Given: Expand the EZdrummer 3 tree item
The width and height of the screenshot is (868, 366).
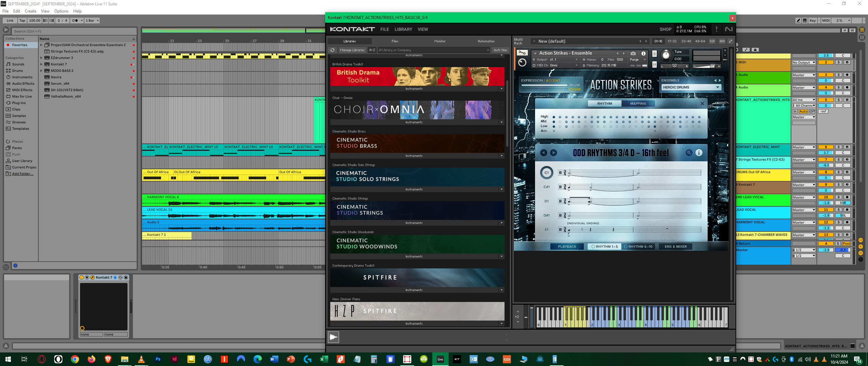Looking at the screenshot, I should (x=41, y=58).
